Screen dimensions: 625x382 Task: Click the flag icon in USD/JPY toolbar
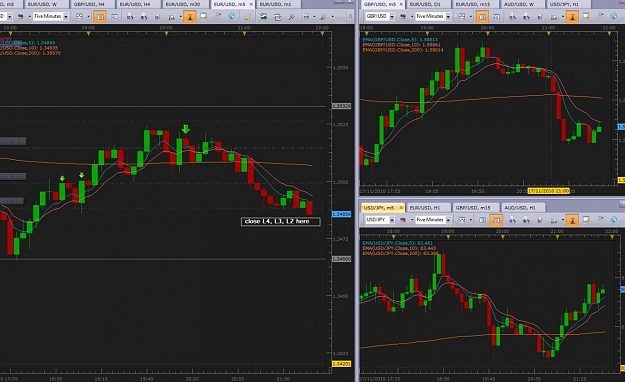click(x=403, y=220)
